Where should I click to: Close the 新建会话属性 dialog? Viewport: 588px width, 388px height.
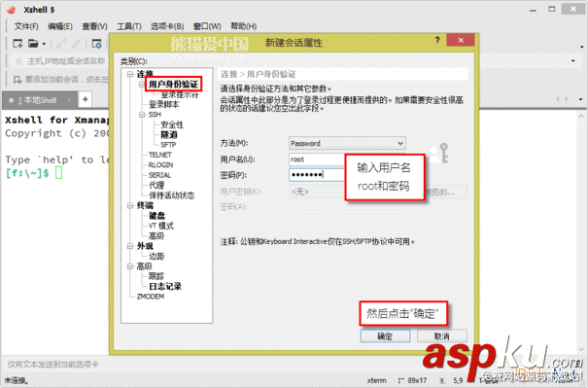point(461,40)
